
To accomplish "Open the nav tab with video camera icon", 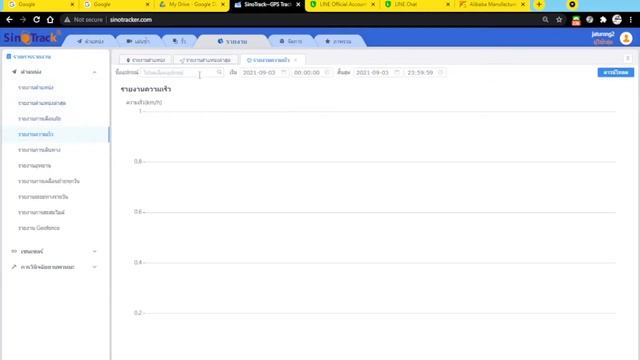I will (138, 41).
